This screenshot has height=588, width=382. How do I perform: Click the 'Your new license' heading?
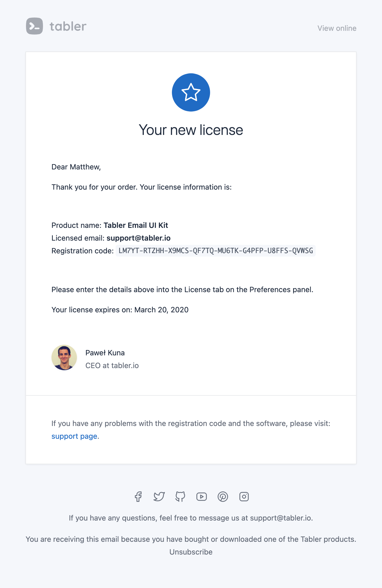[x=191, y=130]
